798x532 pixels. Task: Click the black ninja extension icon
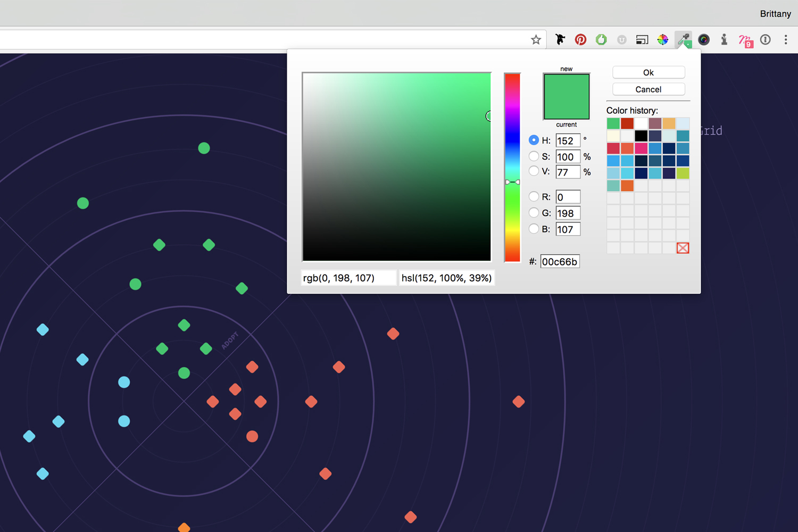click(x=560, y=39)
